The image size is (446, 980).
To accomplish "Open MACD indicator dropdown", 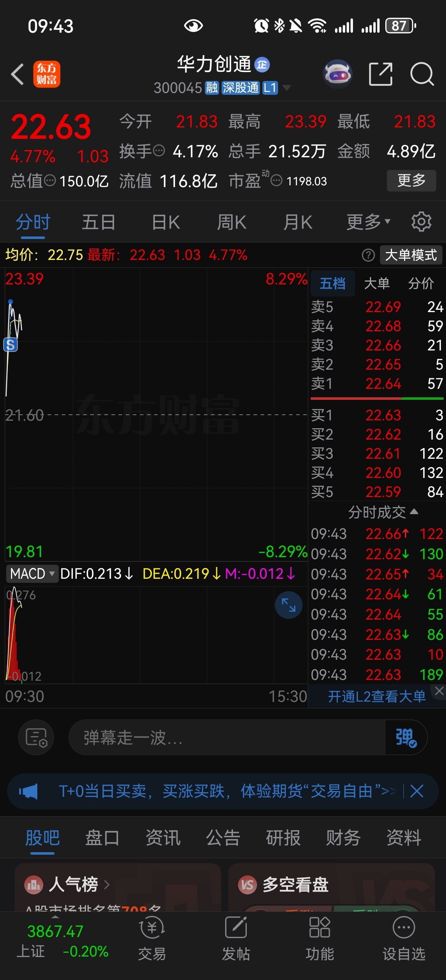I will (x=32, y=573).
